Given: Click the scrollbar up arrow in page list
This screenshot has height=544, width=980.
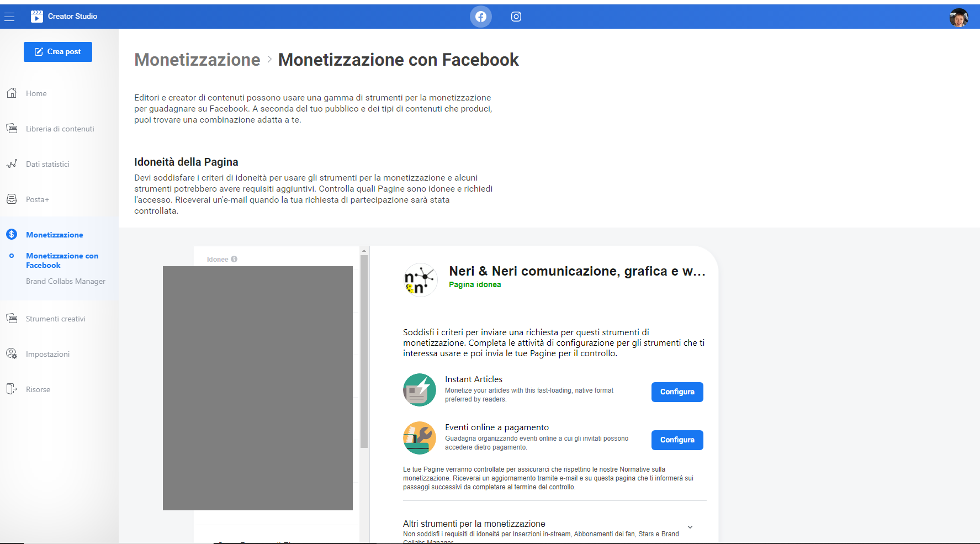Looking at the screenshot, I should [364, 251].
